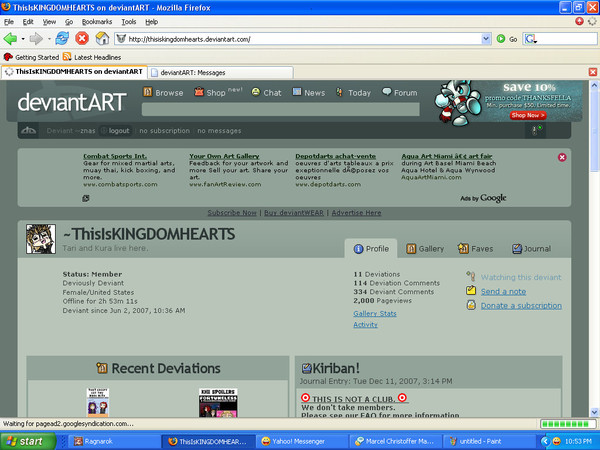The height and width of the screenshot is (450, 600).
Task: Open the KHII Spoilers deviation thumbnail
Action: [x=218, y=403]
